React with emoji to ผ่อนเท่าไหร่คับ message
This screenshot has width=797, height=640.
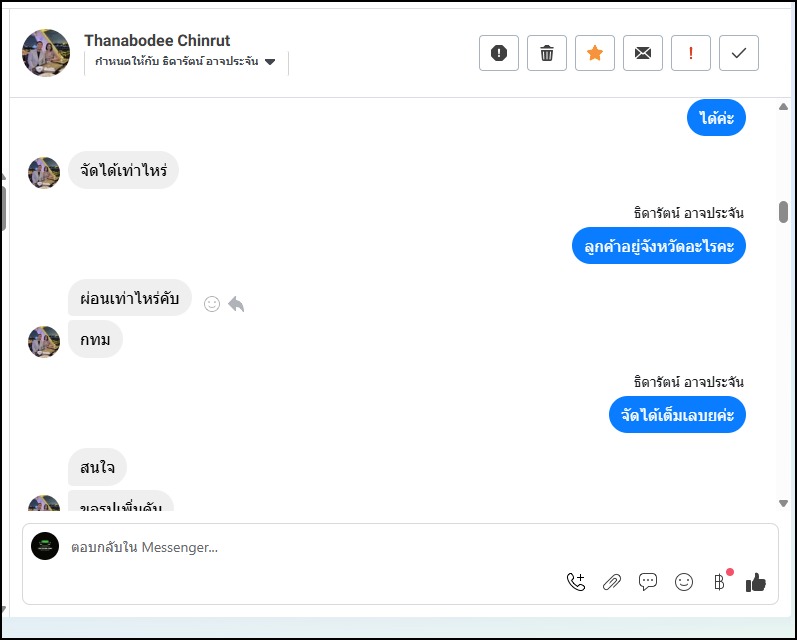click(212, 304)
